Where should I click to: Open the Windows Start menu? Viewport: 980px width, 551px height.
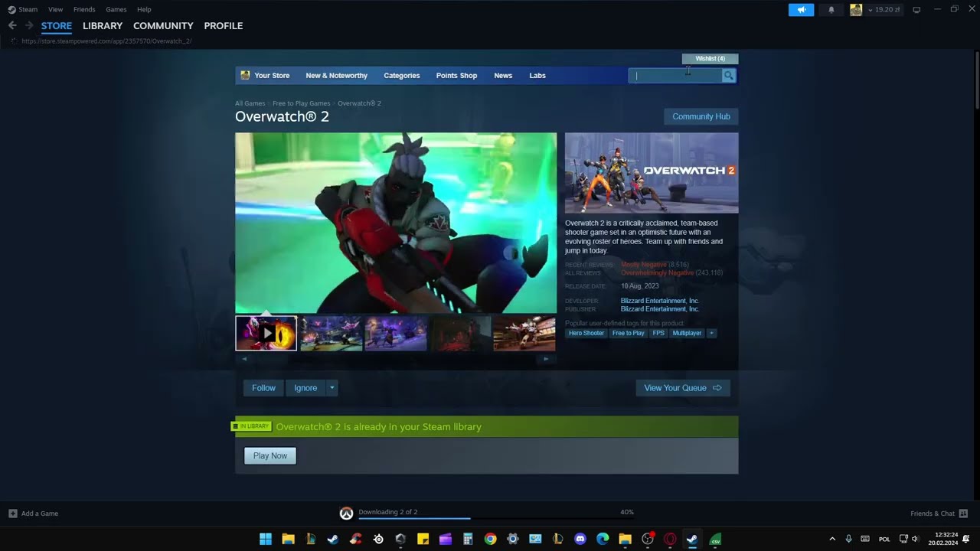tap(266, 539)
